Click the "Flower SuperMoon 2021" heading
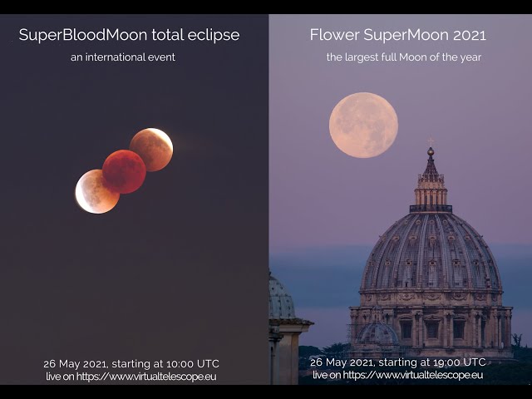The height and width of the screenshot is (399, 532). [x=397, y=35]
